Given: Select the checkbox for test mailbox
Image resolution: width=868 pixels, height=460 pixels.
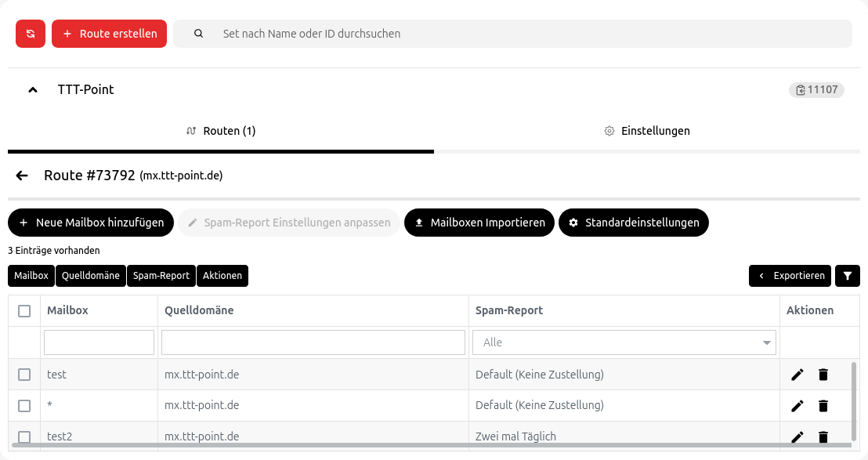Looking at the screenshot, I should pos(24,375).
